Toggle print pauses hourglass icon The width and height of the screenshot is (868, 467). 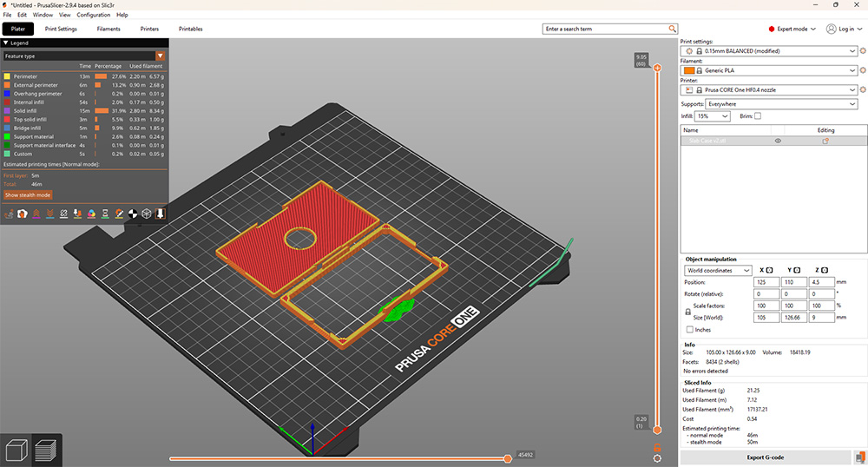[x=105, y=214]
